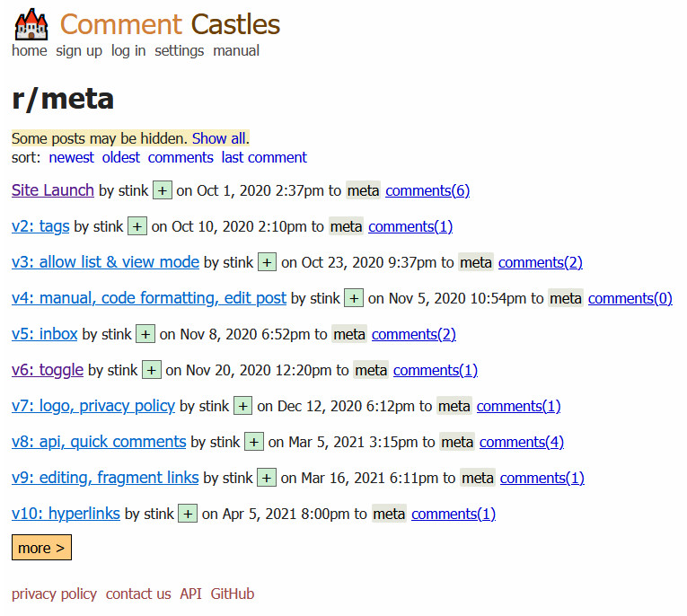The height and width of the screenshot is (616, 687).
Task: Show all hidden posts
Action: (218, 138)
